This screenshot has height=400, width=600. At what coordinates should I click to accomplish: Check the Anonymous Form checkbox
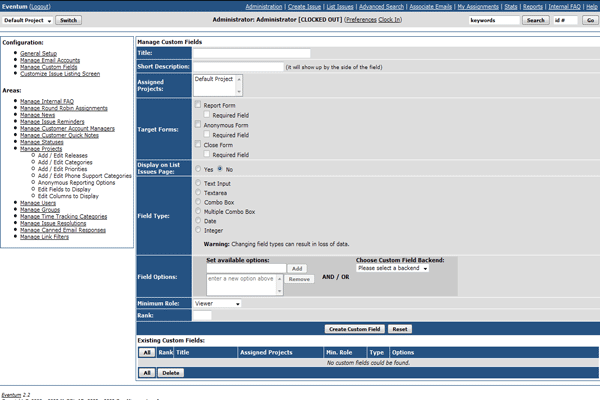click(x=198, y=124)
